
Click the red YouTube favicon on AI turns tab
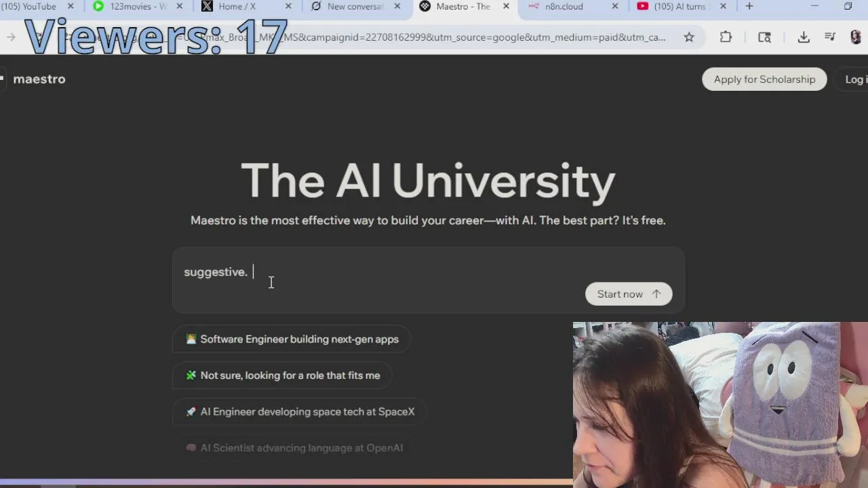click(642, 7)
